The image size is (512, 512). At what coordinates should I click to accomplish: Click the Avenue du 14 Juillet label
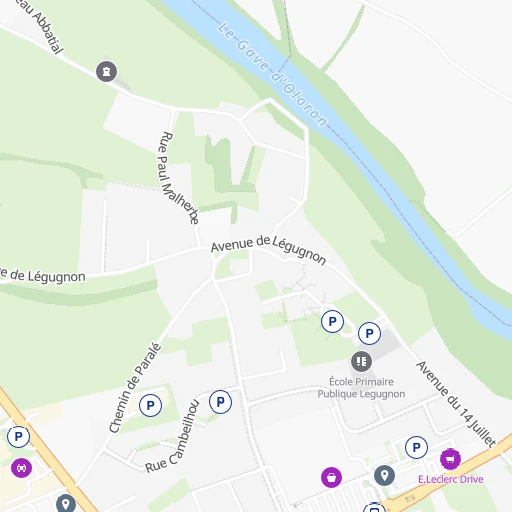point(456,404)
